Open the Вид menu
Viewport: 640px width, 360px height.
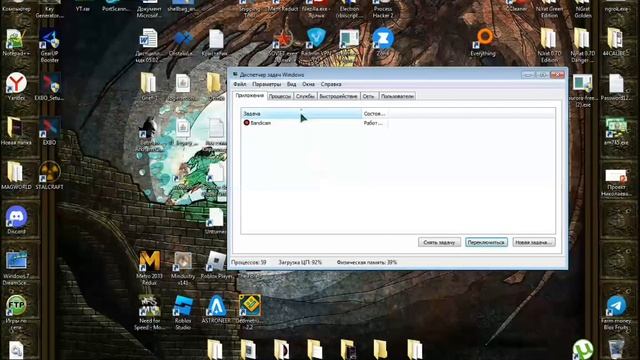coord(291,84)
